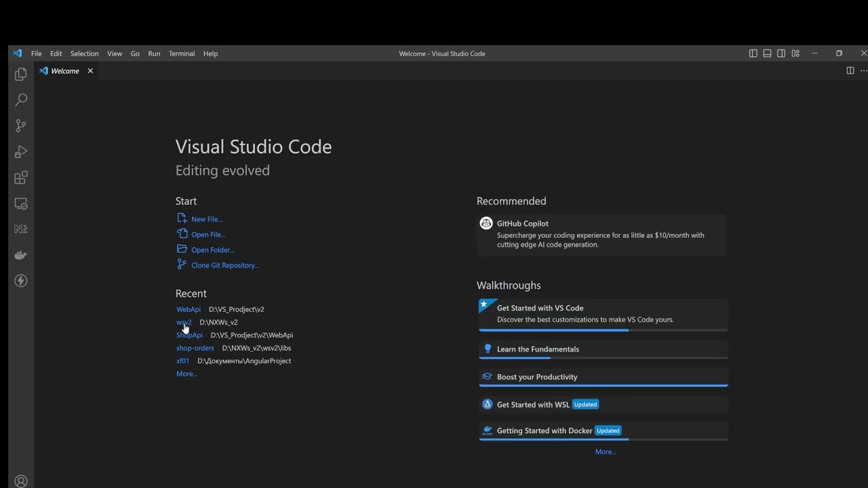Viewport: 868px width, 488px height.
Task: Click the Open Folder... link
Action: click(x=213, y=250)
